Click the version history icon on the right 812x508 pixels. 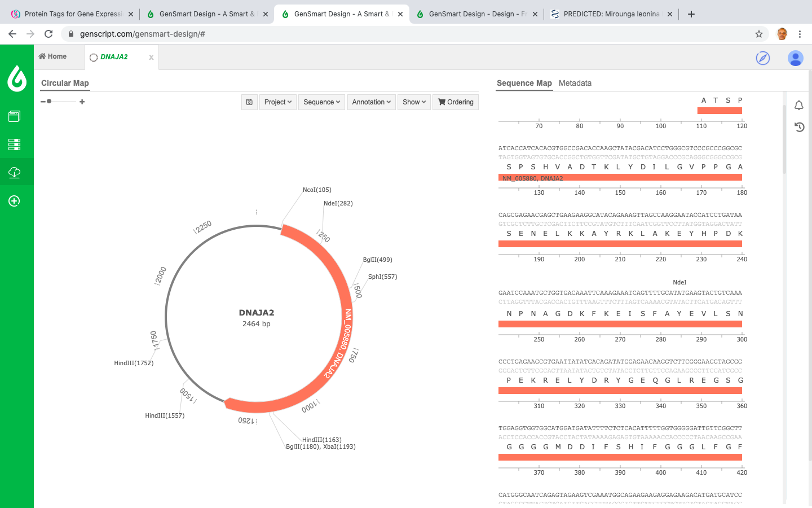tap(799, 127)
